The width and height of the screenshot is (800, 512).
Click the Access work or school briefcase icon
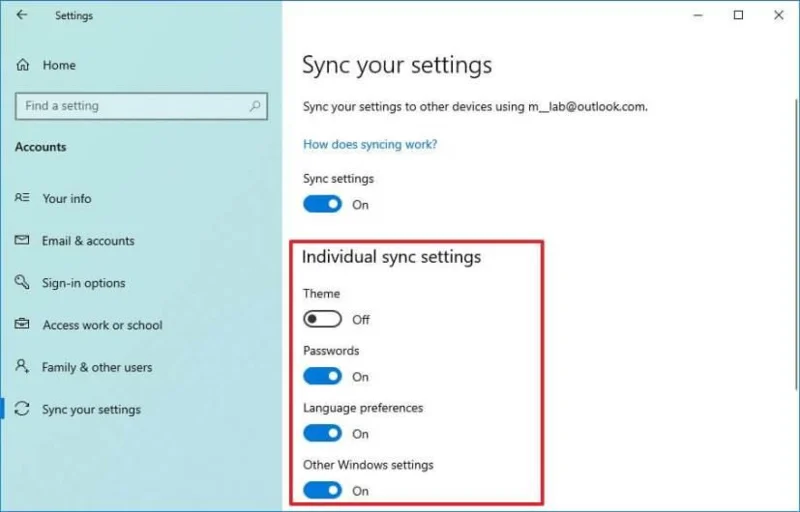22,324
